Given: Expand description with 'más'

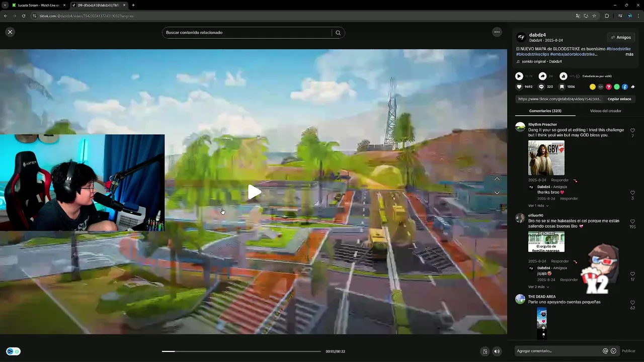Looking at the screenshot, I should [629, 54].
